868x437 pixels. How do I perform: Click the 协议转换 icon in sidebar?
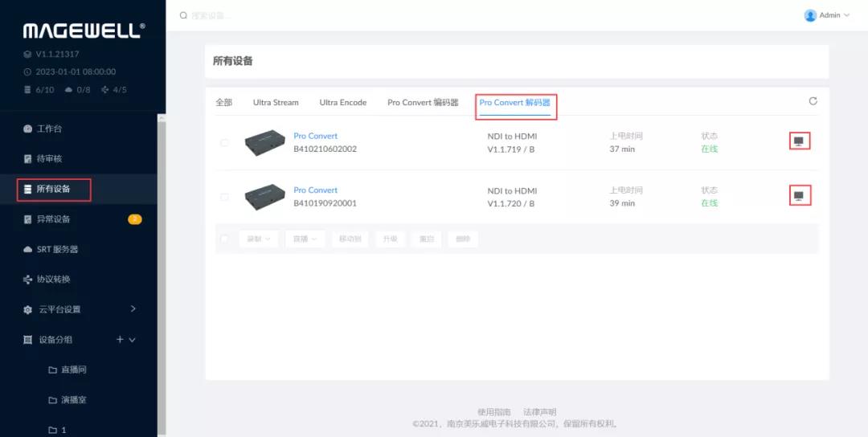(x=27, y=280)
